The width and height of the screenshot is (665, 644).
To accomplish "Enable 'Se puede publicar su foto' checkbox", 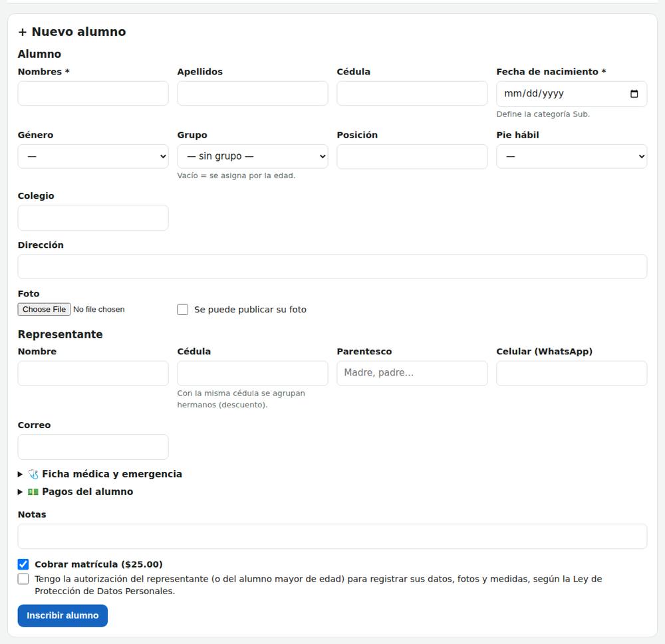I will 183,310.
